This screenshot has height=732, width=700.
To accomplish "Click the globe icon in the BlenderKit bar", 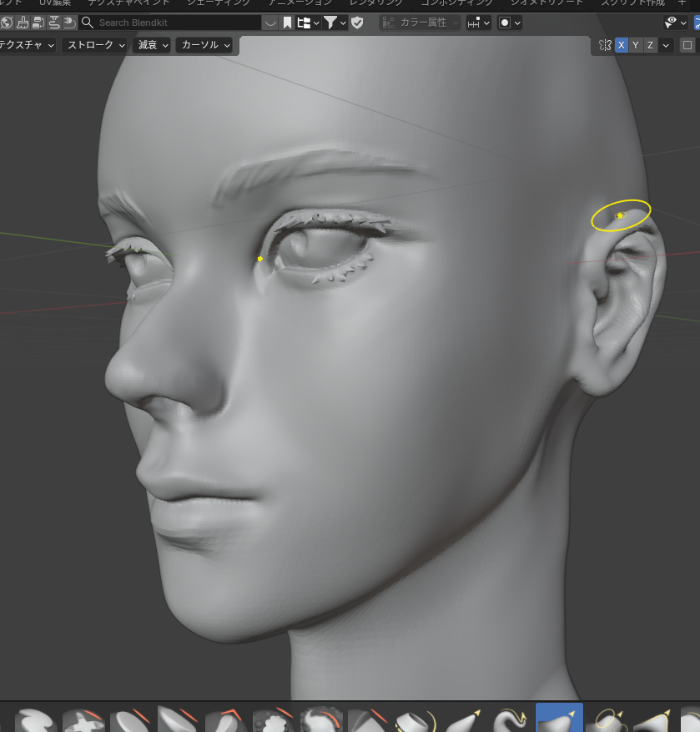I will 7,23.
